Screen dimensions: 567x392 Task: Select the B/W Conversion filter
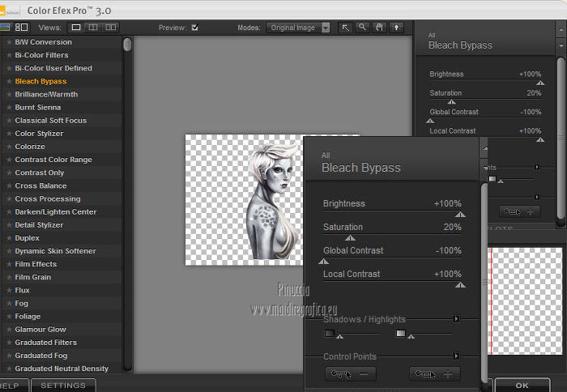(44, 42)
